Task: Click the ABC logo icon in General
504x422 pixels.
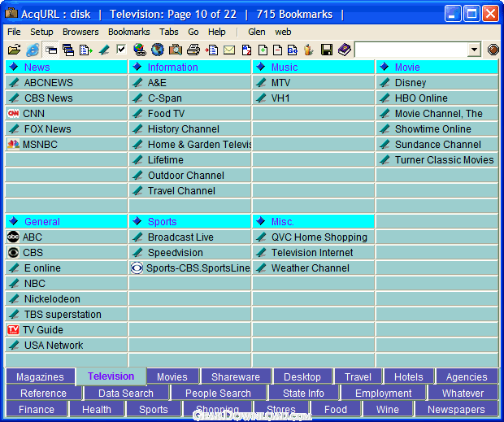Action: point(13,237)
